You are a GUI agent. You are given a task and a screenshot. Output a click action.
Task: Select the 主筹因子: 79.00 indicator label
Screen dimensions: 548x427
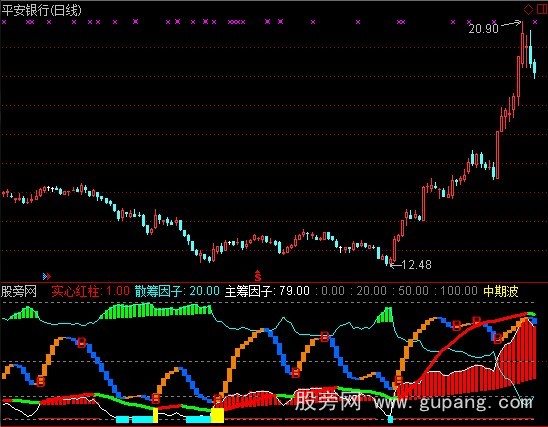267,291
